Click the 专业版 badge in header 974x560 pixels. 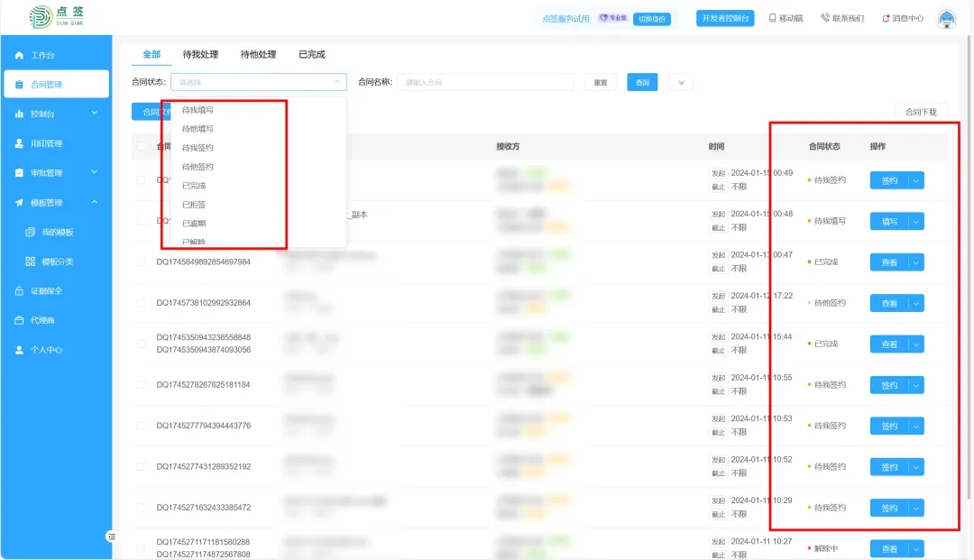[613, 18]
